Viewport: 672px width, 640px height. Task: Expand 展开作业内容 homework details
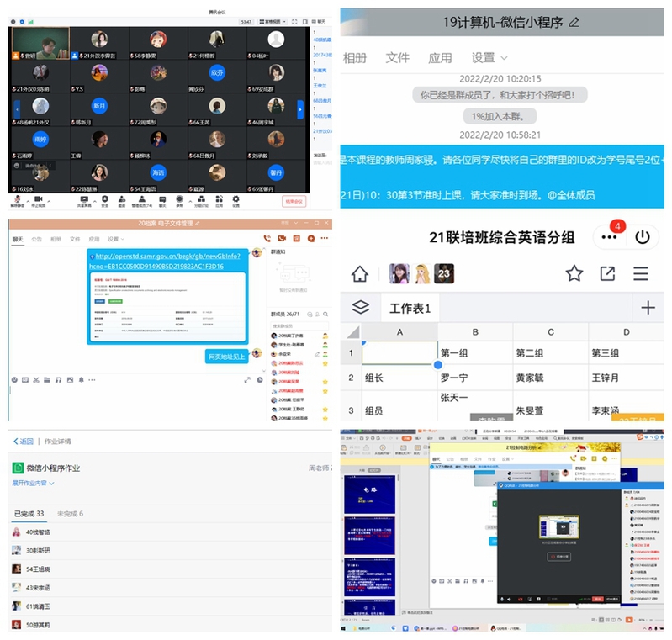[x=34, y=484]
